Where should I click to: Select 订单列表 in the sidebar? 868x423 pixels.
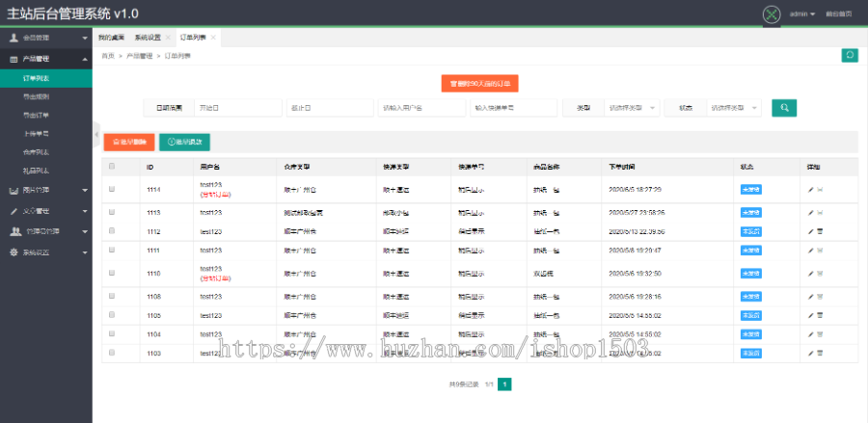pyautogui.click(x=46, y=78)
